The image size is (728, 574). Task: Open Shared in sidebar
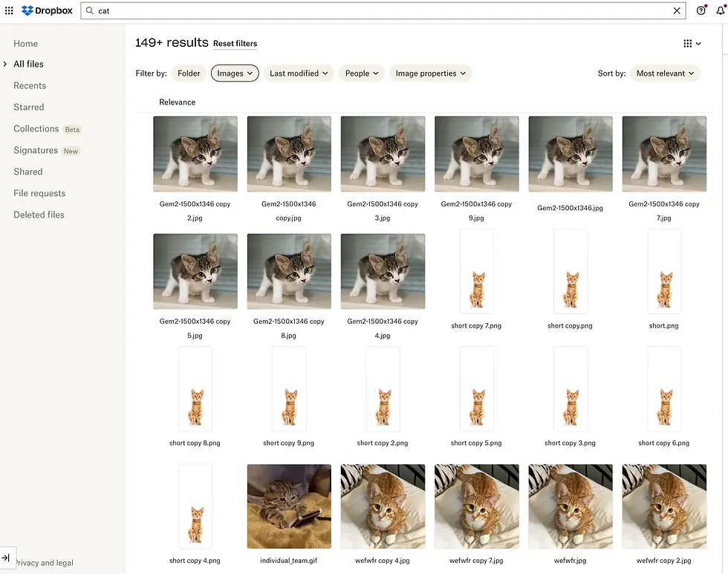click(x=28, y=172)
